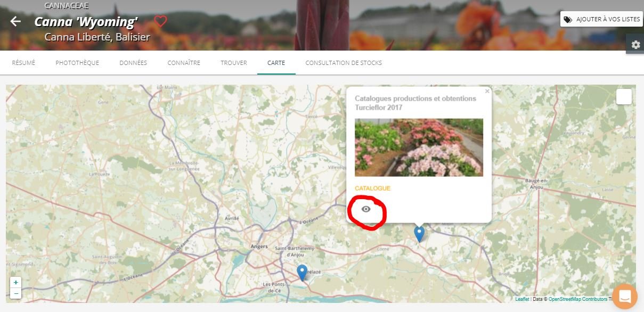Open the Leaflet attribution link
This screenshot has height=312, width=644.
click(522, 299)
